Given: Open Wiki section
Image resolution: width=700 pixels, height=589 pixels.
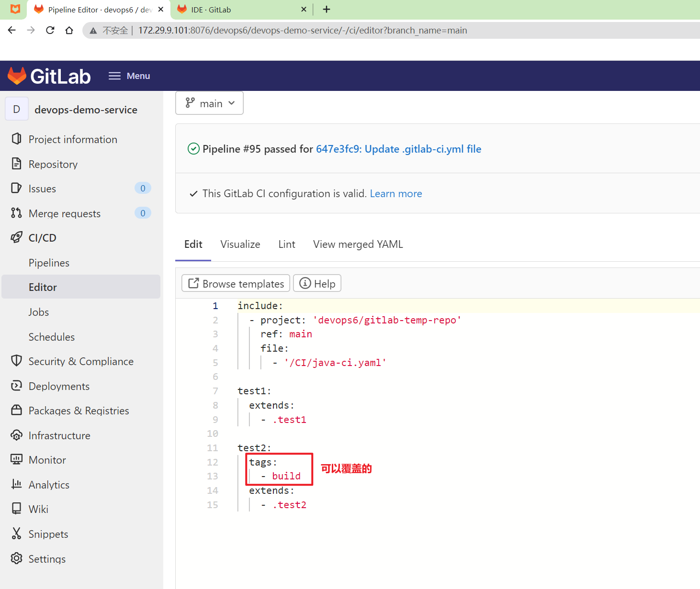Looking at the screenshot, I should click(38, 509).
